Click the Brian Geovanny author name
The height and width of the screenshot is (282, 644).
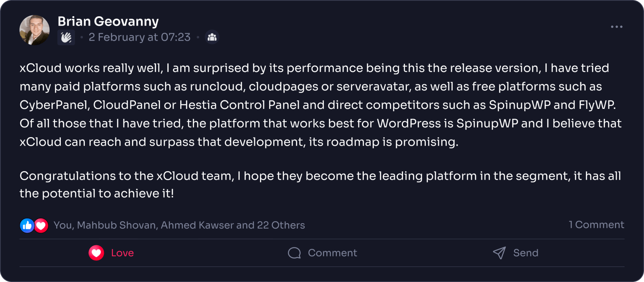tap(108, 21)
